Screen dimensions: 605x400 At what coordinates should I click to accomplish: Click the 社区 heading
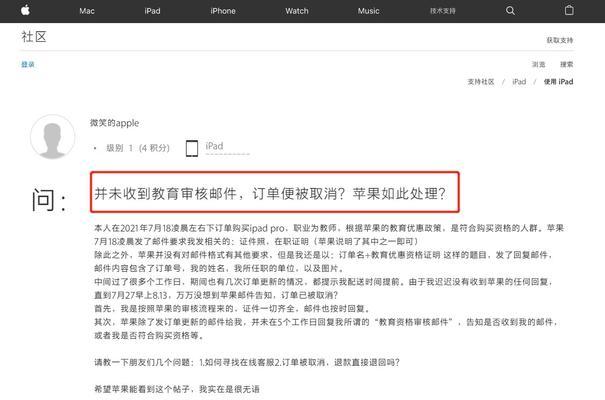pyautogui.click(x=34, y=37)
